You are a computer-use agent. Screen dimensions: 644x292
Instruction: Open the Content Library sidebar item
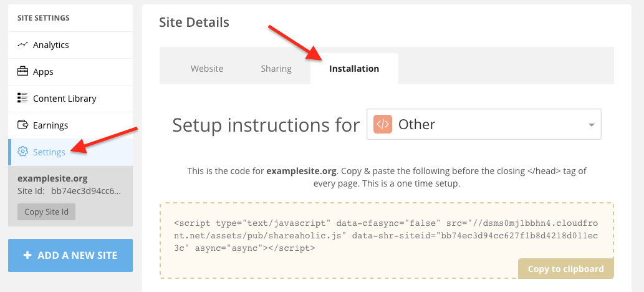coord(70,99)
